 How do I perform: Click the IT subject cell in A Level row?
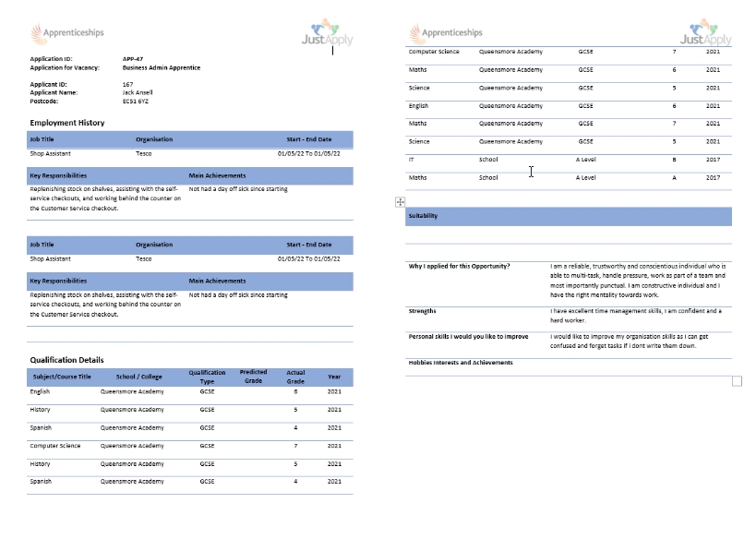pyautogui.click(x=413, y=160)
